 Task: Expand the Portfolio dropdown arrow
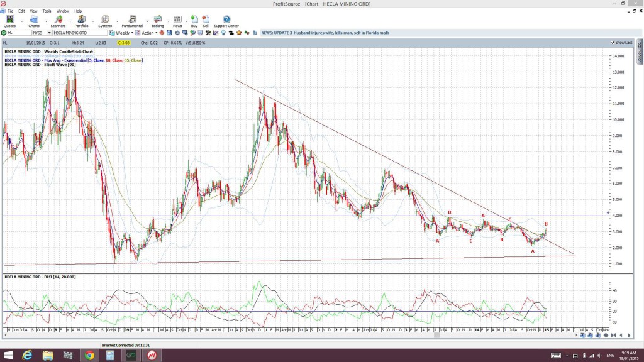tap(93, 21)
